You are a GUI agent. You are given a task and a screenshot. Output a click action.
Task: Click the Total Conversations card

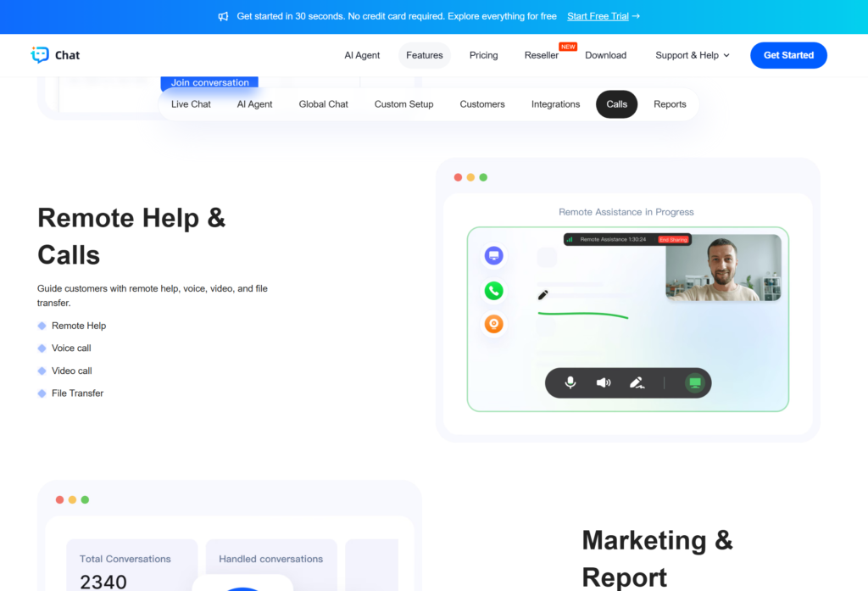click(131, 565)
